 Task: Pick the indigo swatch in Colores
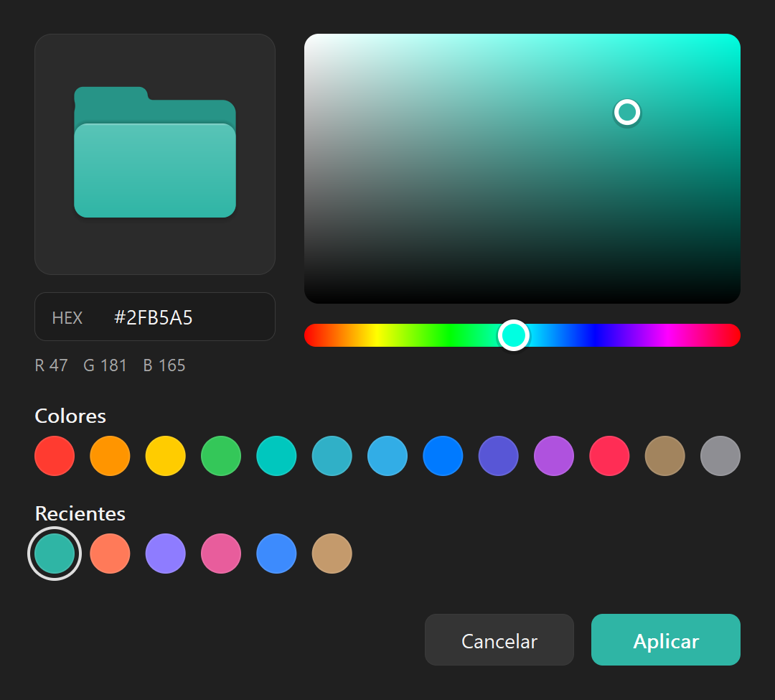(498, 456)
